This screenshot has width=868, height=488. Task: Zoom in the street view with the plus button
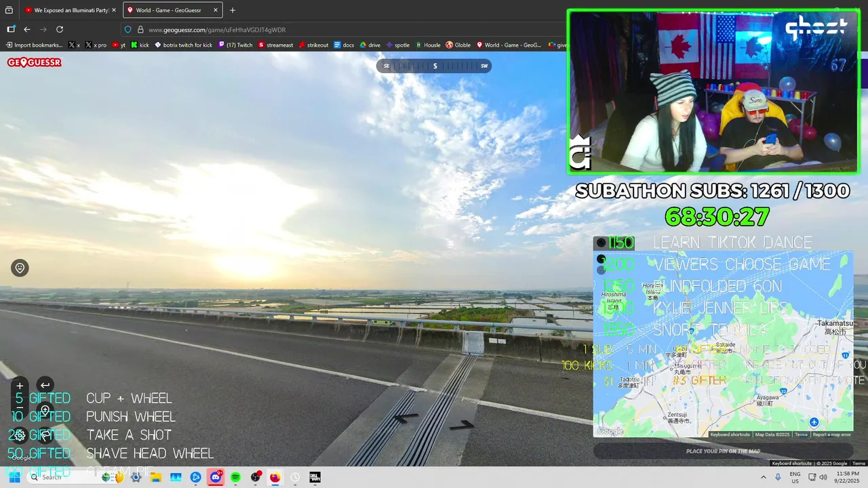click(x=20, y=385)
